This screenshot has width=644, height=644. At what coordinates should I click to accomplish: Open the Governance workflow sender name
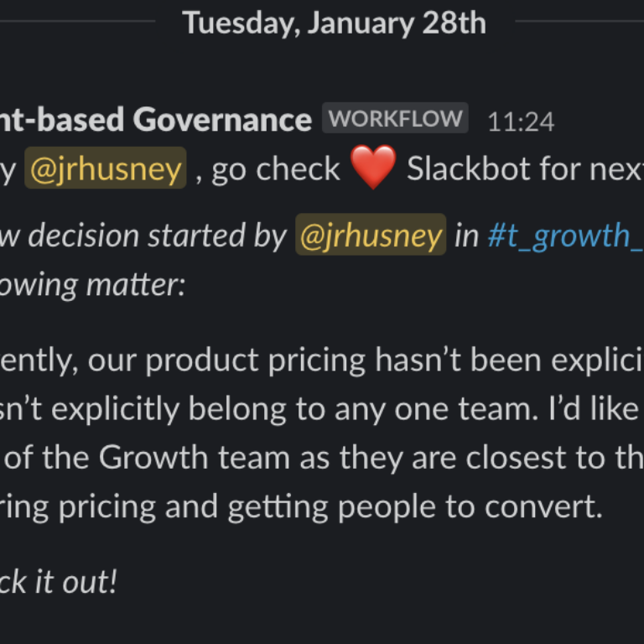156,121
